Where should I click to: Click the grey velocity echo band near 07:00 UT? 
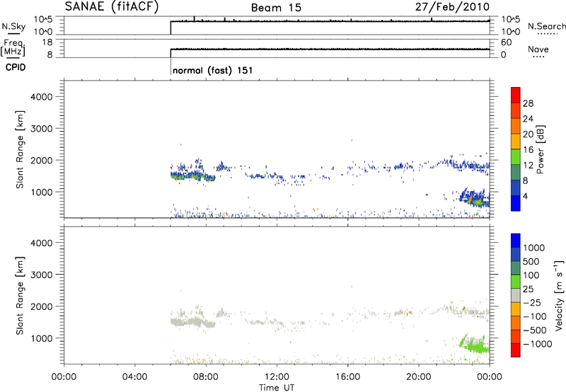pos(191,322)
